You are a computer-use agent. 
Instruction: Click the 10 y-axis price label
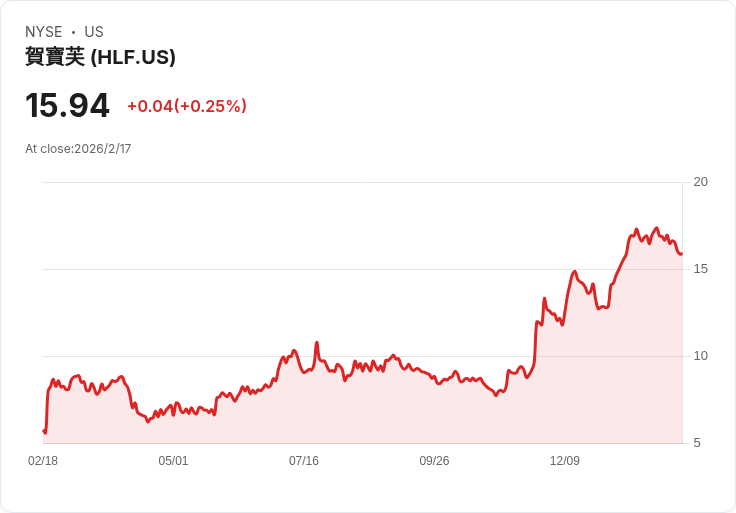coord(701,356)
